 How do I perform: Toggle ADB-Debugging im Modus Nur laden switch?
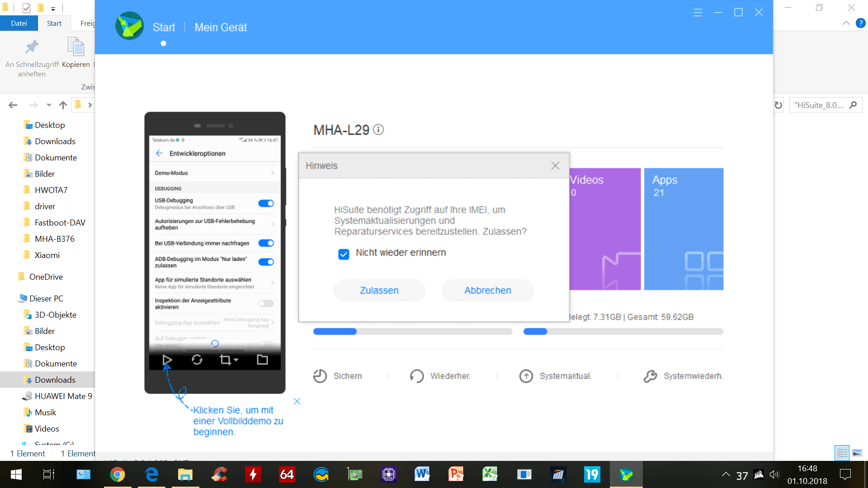pos(266,262)
